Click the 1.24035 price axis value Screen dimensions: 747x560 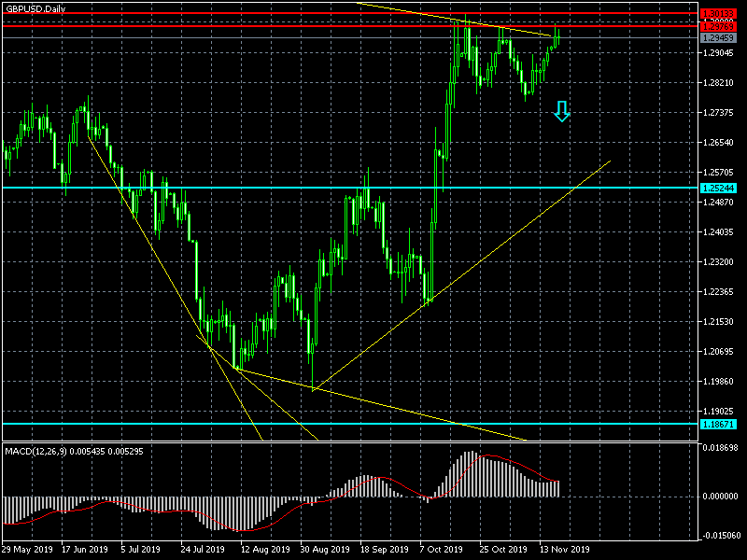[718, 232]
